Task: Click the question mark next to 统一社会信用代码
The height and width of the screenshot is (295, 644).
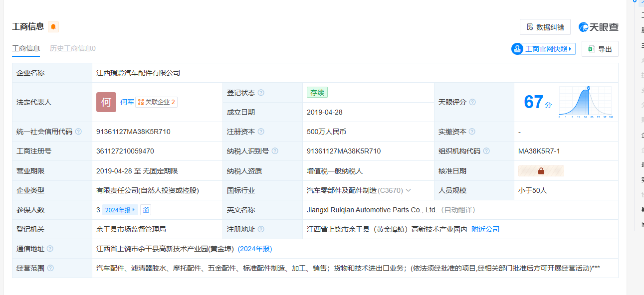Action: click(78, 132)
